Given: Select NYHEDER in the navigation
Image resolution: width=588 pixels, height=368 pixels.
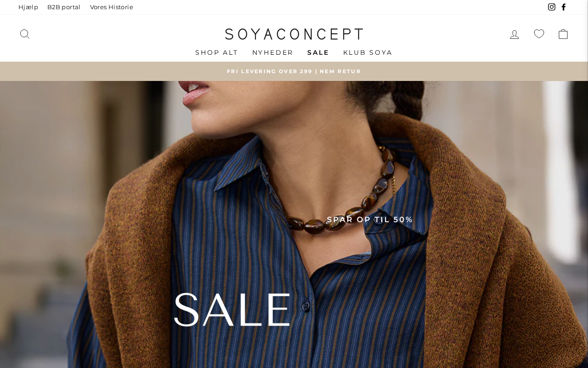Looking at the screenshot, I should (272, 52).
